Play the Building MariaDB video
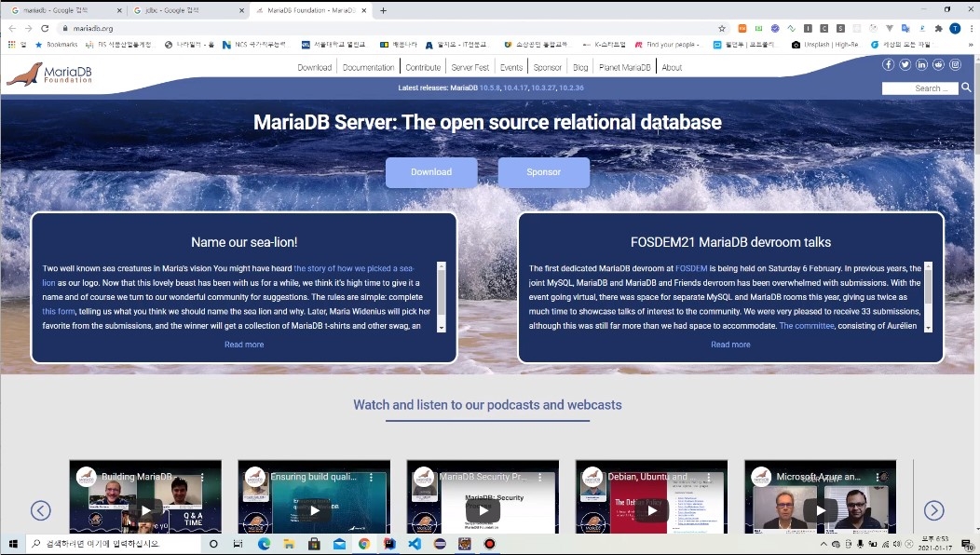Image resolution: width=980 pixels, height=555 pixels. [x=145, y=510]
